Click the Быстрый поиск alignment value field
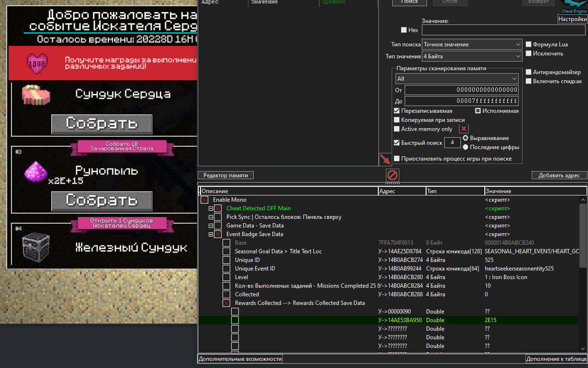 [452, 143]
